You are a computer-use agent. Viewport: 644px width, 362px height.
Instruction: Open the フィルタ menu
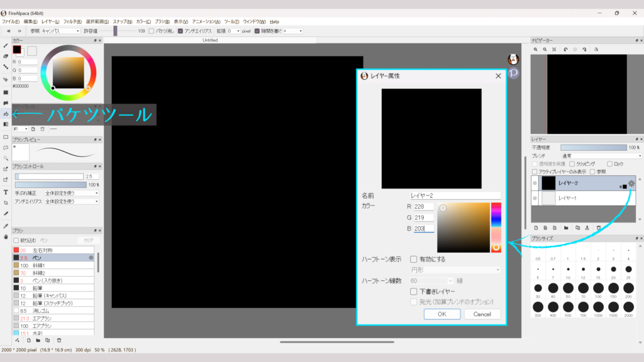pos(72,21)
